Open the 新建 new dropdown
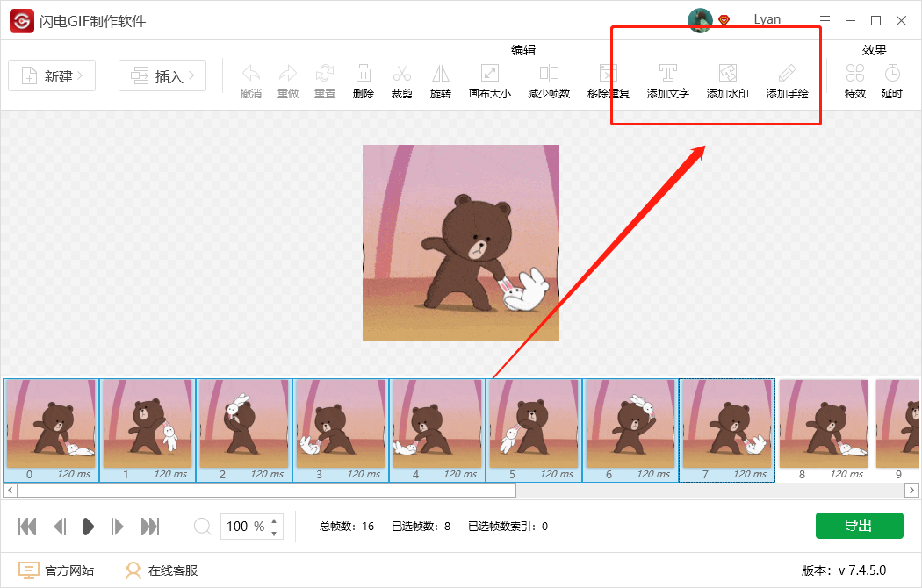This screenshot has width=922, height=588. click(52, 75)
